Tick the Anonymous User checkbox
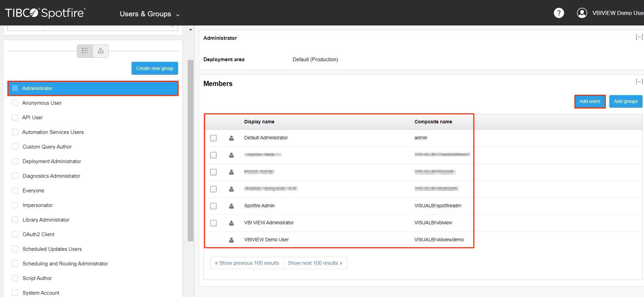 [15, 103]
